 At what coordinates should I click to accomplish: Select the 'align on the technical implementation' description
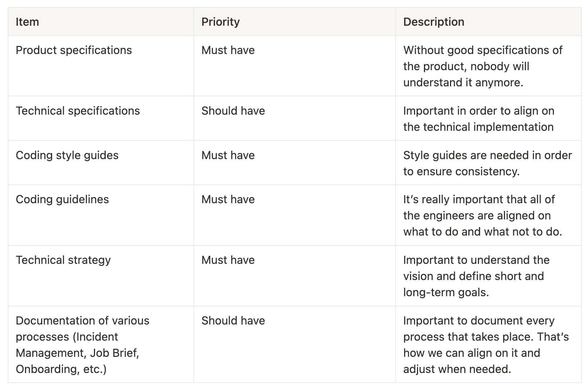click(478, 119)
